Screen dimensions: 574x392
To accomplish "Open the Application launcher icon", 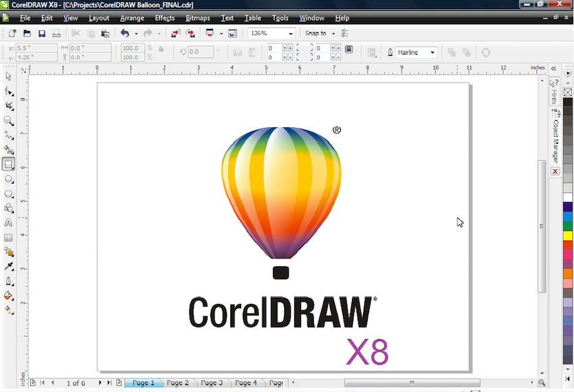I will 210,33.
